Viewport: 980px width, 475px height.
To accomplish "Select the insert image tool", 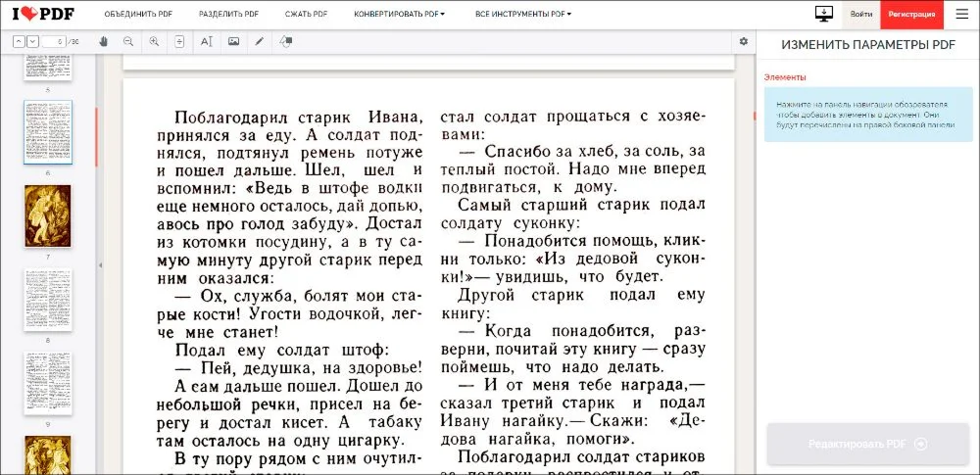I will (233, 41).
